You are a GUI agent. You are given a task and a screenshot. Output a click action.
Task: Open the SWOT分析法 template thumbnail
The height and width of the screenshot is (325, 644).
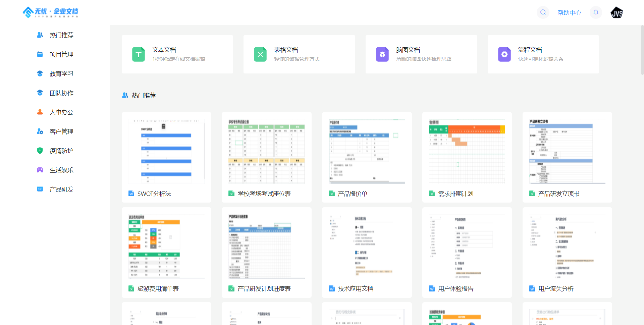[166, 151]
